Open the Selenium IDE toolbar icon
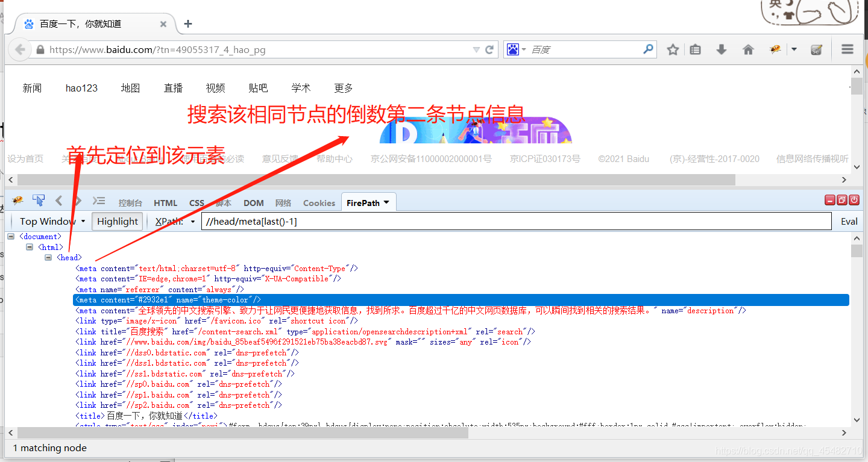Image resolution: width=868 pixels, height=462 pixels. (817, 50)
